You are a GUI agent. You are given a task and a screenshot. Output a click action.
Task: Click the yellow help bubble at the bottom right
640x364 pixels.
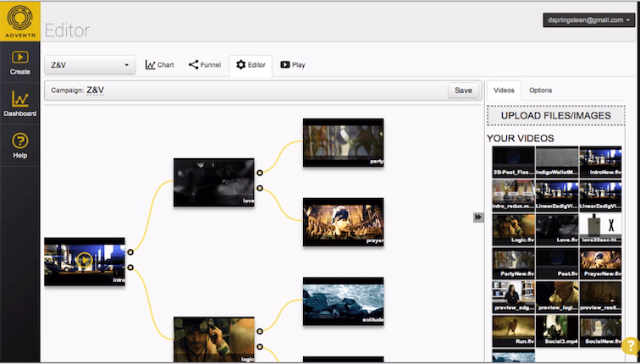[x=630, y=346]
